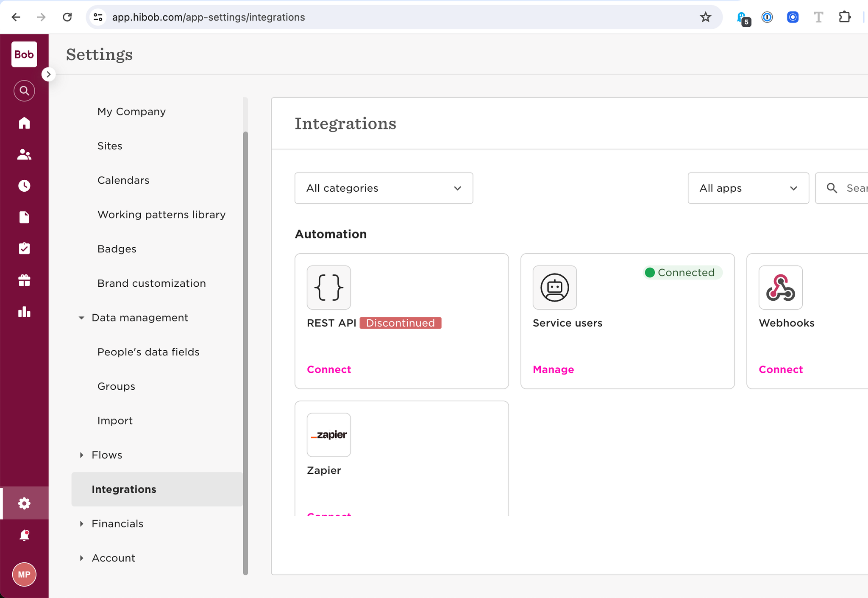Open Time off clock icon
Screen dimensions: 868x598
(x=24, y=186)
